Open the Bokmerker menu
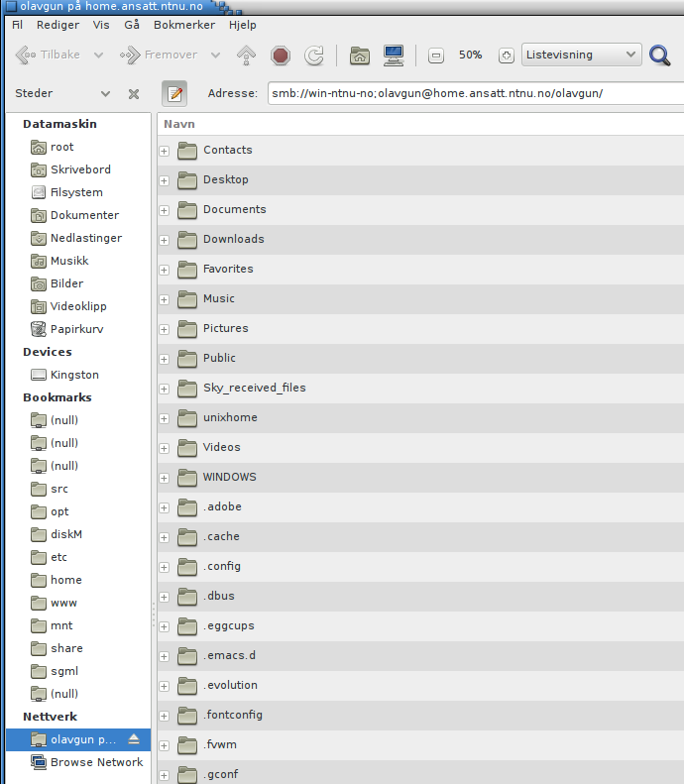The image size is (684, 784). (184, 25)
